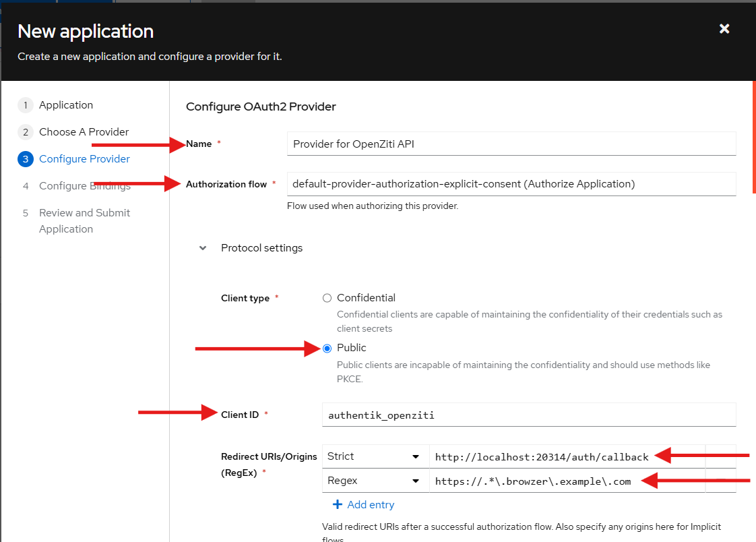Go to step 1 Application
This screenshot has width=756, height=542.
point(65,105)
